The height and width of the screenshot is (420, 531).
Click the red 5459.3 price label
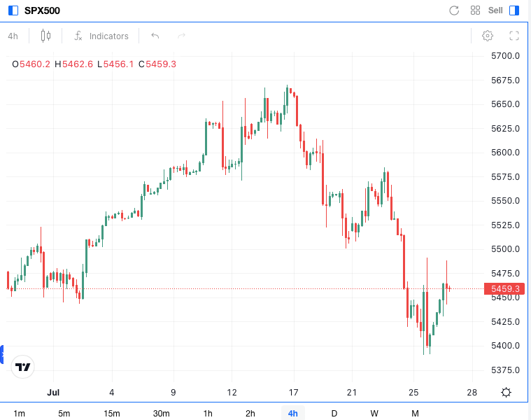tap(505, 288)
